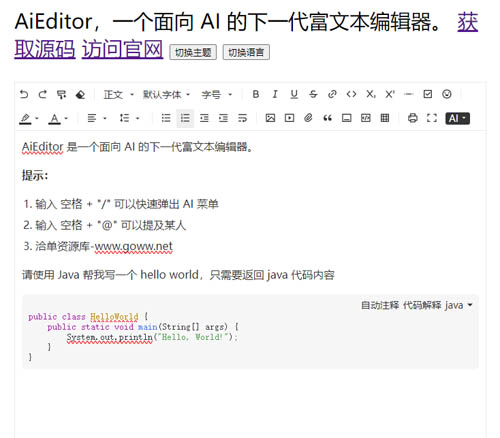This screenshot has height=438, width=500.
Task: Click the 切换主题 button
Action: click(193, 52)
